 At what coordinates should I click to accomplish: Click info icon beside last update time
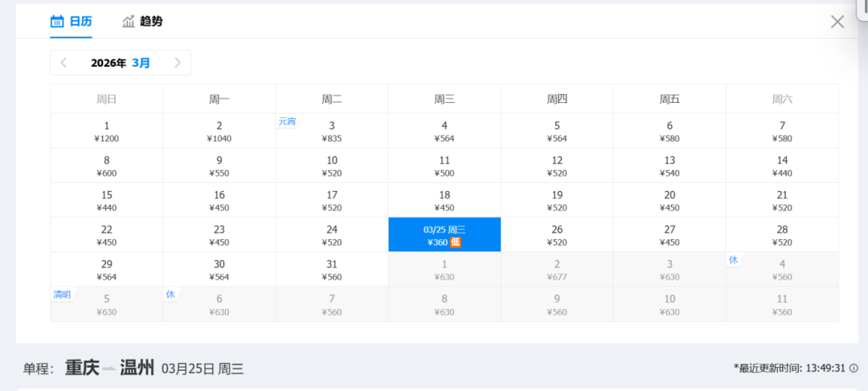(x=854, y=368)
